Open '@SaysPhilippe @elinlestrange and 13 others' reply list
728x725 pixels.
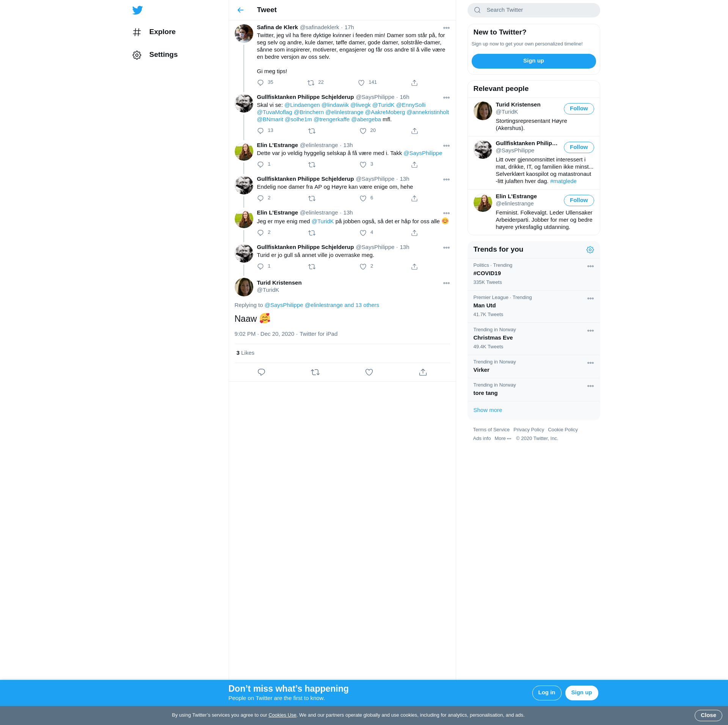[x=322, y=305]
